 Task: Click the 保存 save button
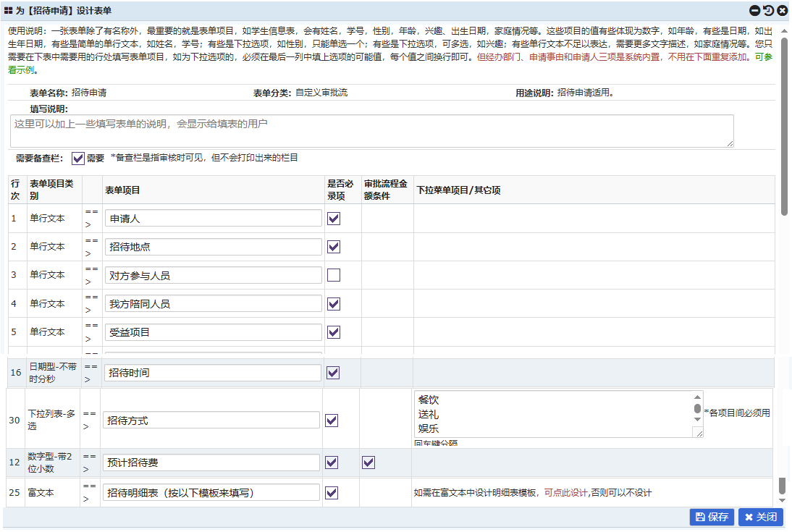point(712,517)
